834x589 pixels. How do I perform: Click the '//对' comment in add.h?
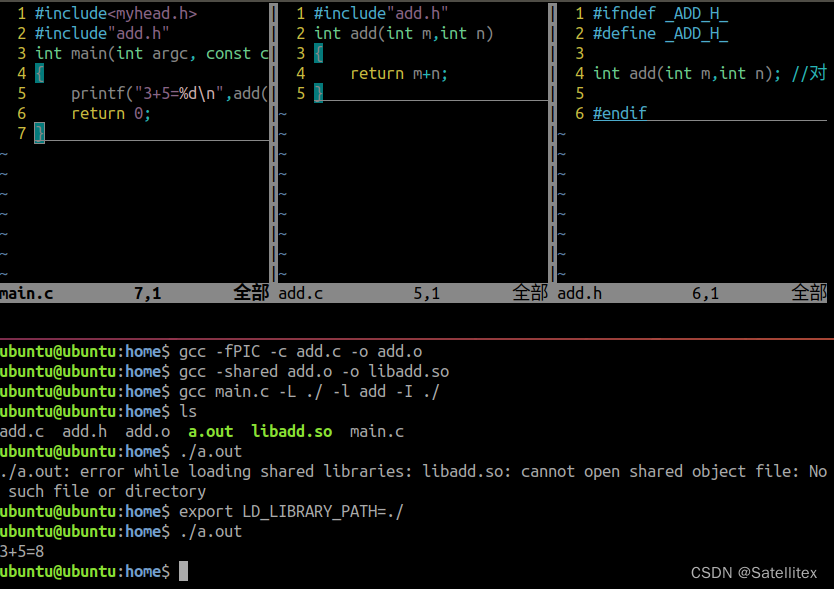(809, 73)
